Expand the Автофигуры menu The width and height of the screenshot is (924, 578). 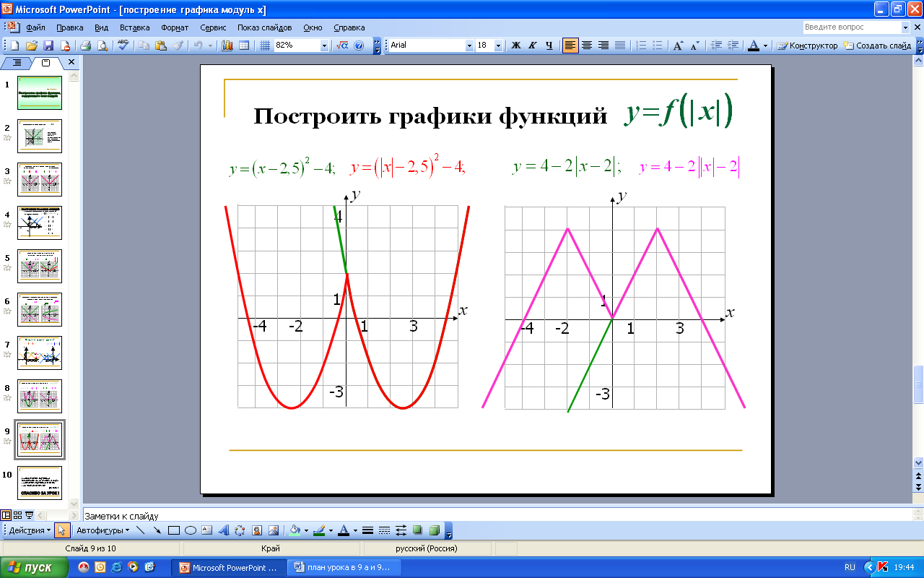(103, 530)
